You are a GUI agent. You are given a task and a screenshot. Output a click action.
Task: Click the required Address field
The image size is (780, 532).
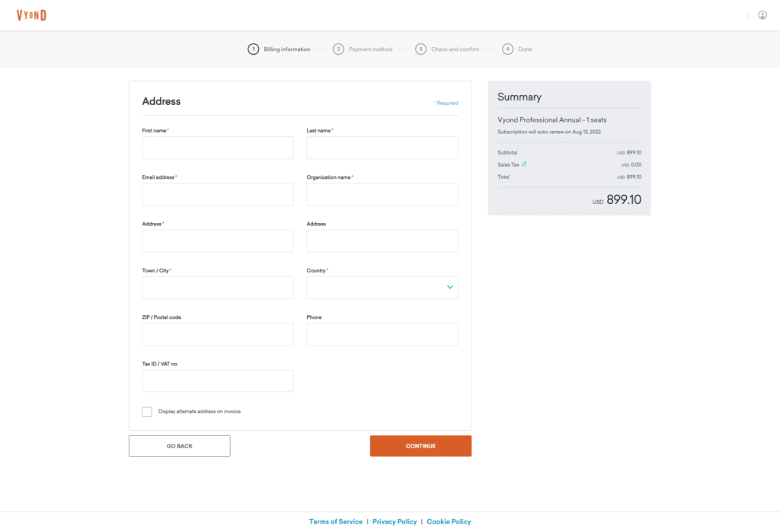click(218, 241)
